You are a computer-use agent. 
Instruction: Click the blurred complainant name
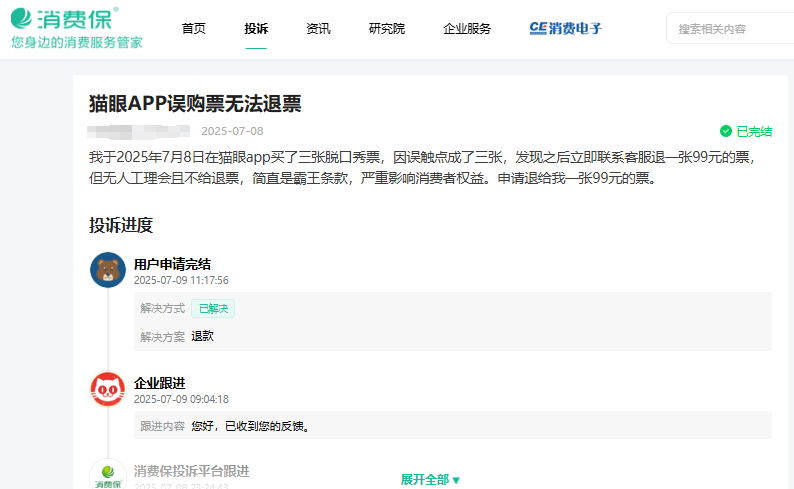tap(139, 132)
